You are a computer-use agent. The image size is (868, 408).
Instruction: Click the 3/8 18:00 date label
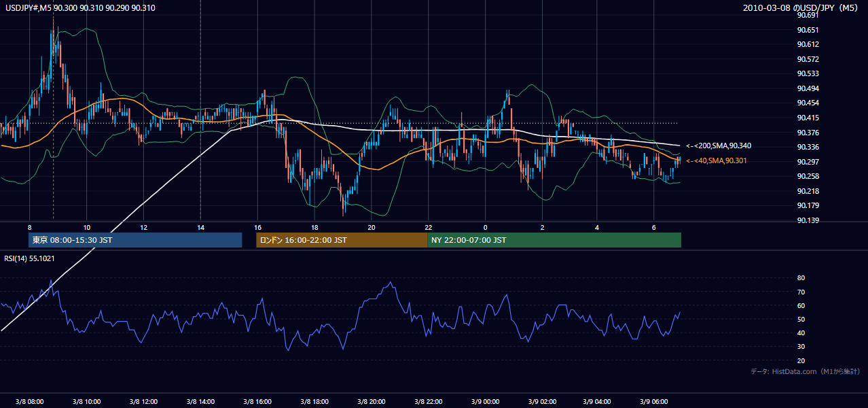point(314,401)
